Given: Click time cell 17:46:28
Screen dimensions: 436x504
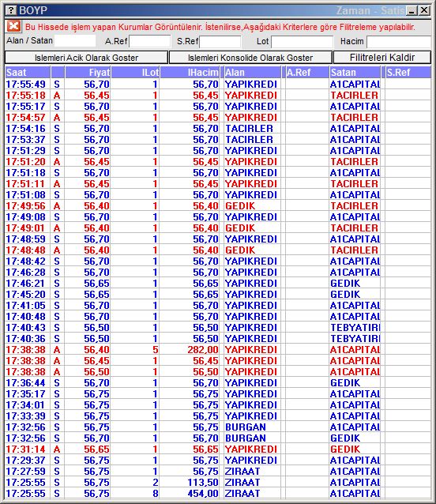Looking at the screenshot, I should (x=26, y=273).
